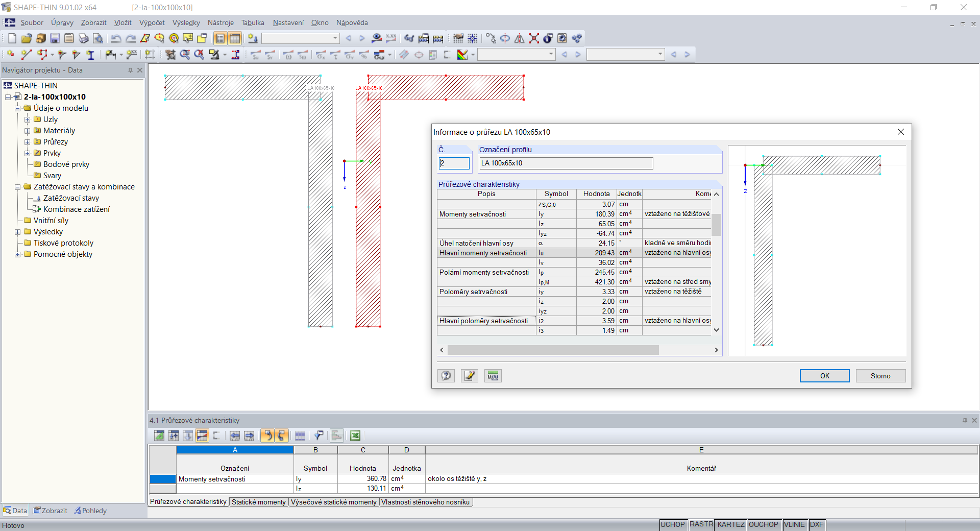Open help in the cross-section info dialog
This screenshot has height=531, width=980.
(446, 376)
